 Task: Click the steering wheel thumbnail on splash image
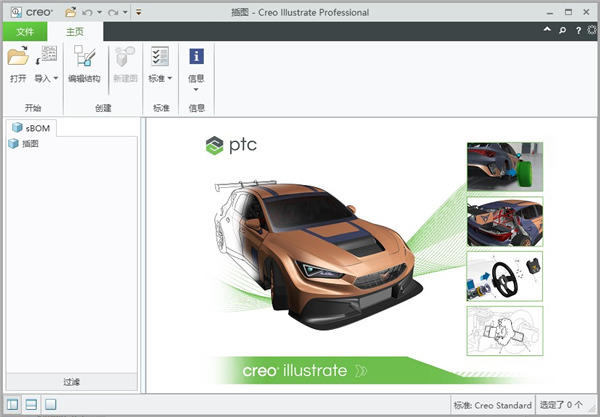[504, 276]
